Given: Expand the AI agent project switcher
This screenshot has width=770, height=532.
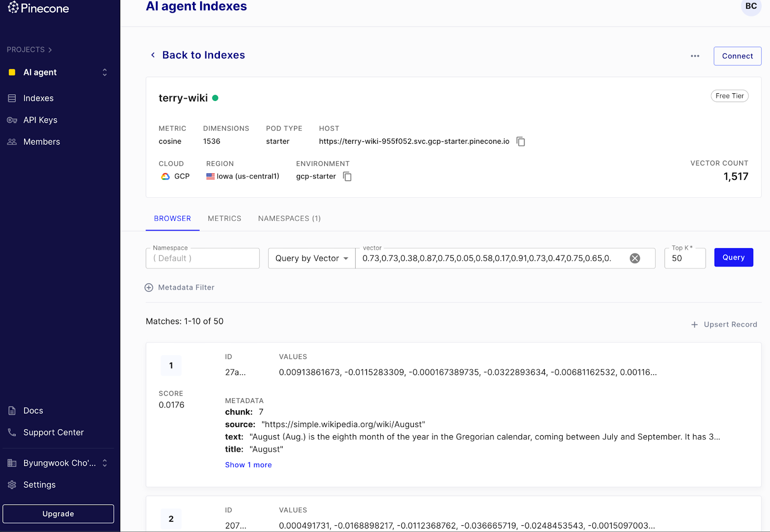Looking at the screenshot, I should pos(105,72).
